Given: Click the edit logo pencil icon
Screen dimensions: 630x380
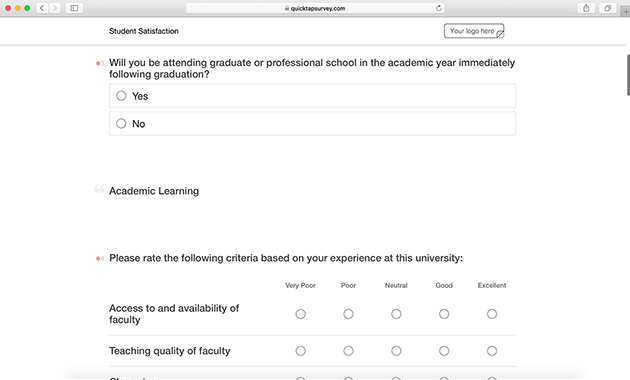Looking at the screenshot, I should (500, 35).
